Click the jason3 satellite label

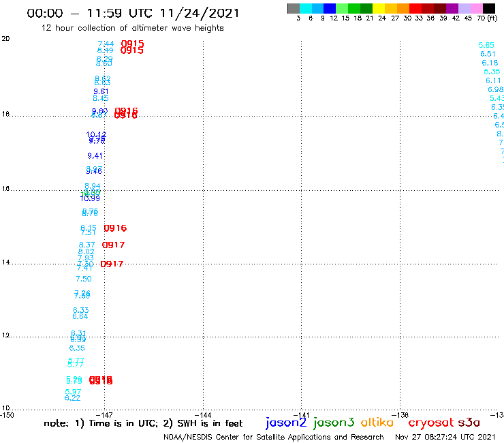pos(334,423)
